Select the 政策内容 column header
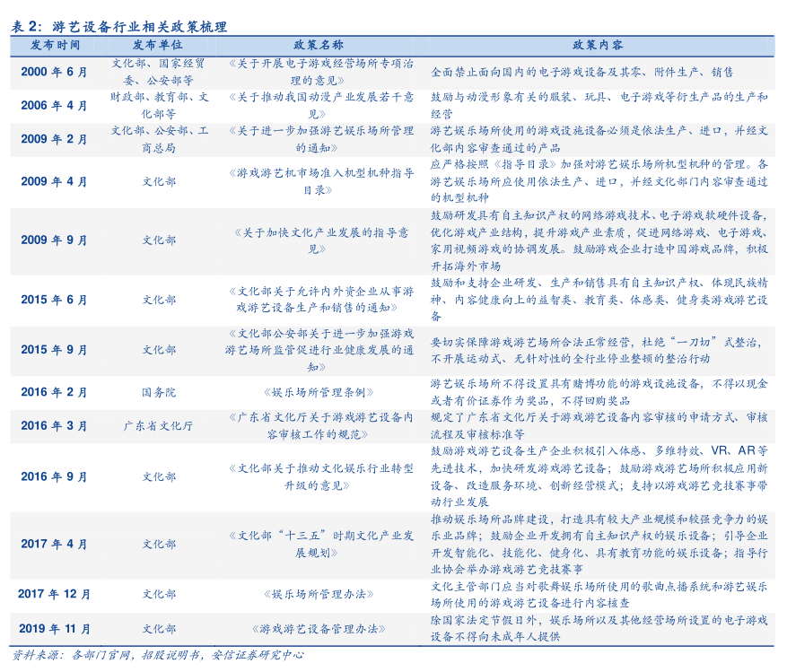This screenshot has height=672, width=787. pos(598,45)
